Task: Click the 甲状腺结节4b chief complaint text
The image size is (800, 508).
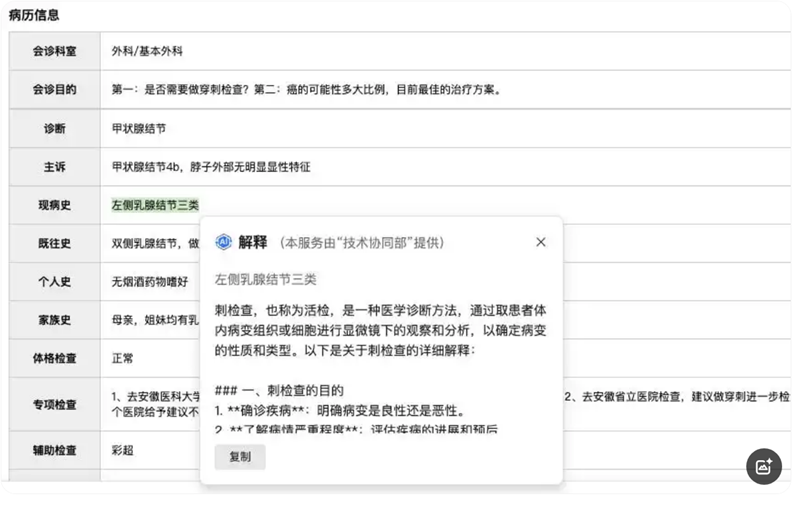Action: [x=211, y=167]
